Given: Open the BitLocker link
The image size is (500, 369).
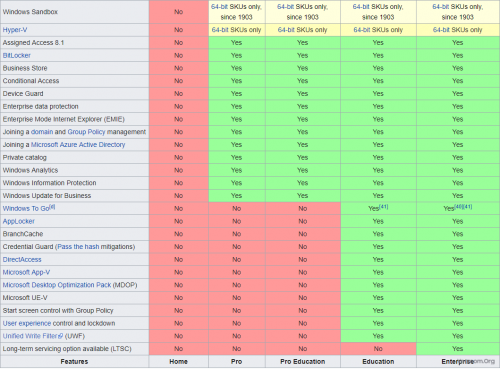Looking at the screenshot, I should click(x=17, y=55).
